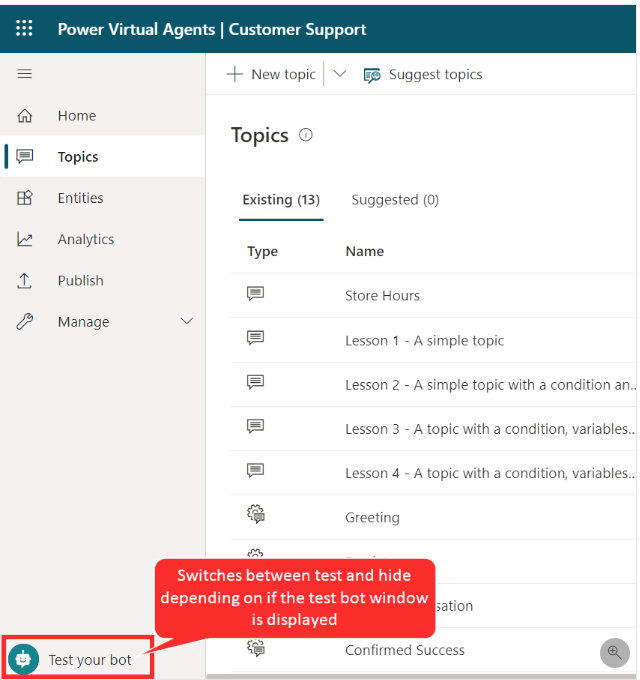The image size is (640, 680).
Task: Open Entities in the sidebar
Action: click(x=102, y=198)
